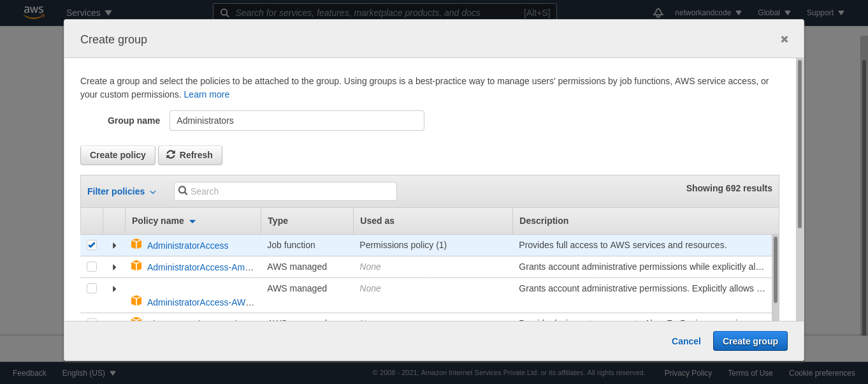Open the AdministratorAccess policy link
The height and width of the screenshot is (384, 868).
click(187, 246)
